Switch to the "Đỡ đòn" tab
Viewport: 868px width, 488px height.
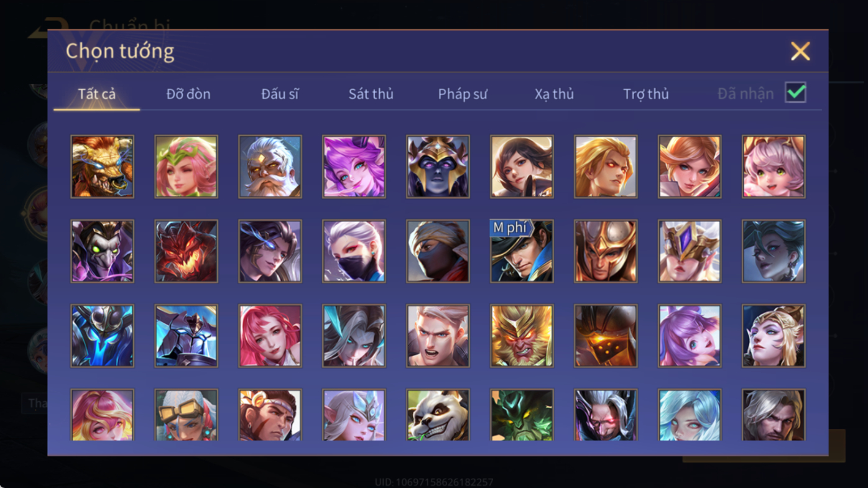tap(188, 94)
